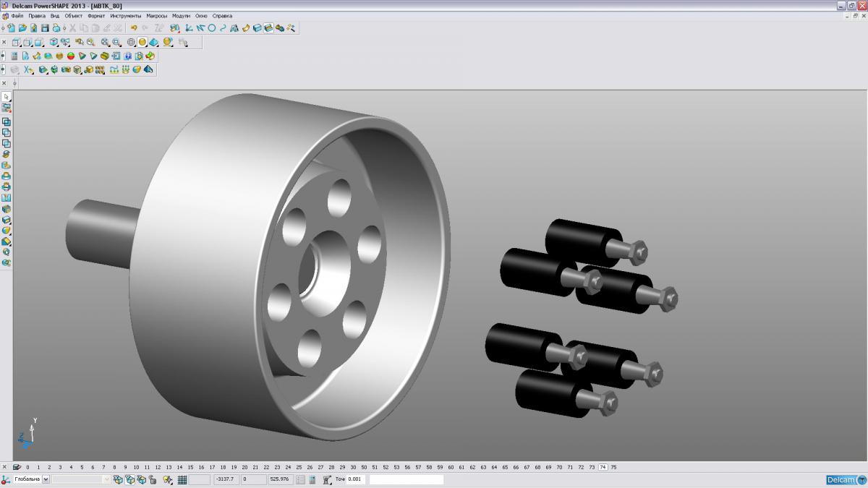The image size is (868, 488).
Task: Click the status bar calculator icon
Action: (x=312, y=479)
